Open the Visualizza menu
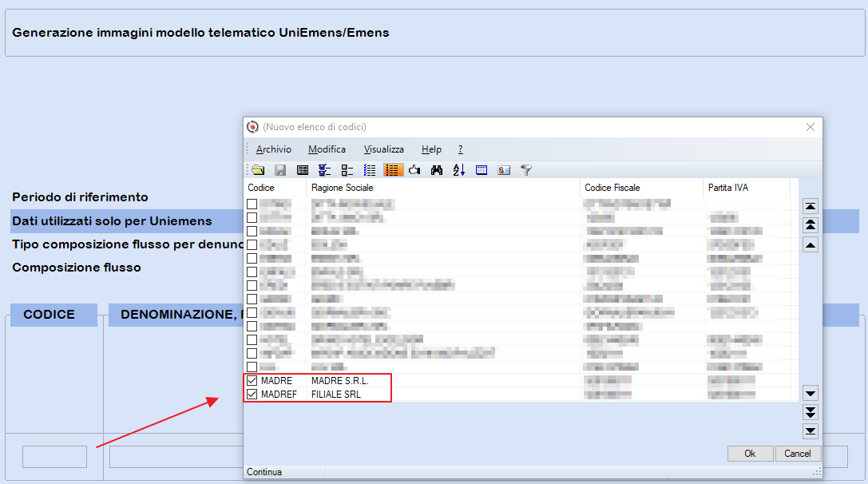This screenshot has height=484, width=868. pos(383,149)
